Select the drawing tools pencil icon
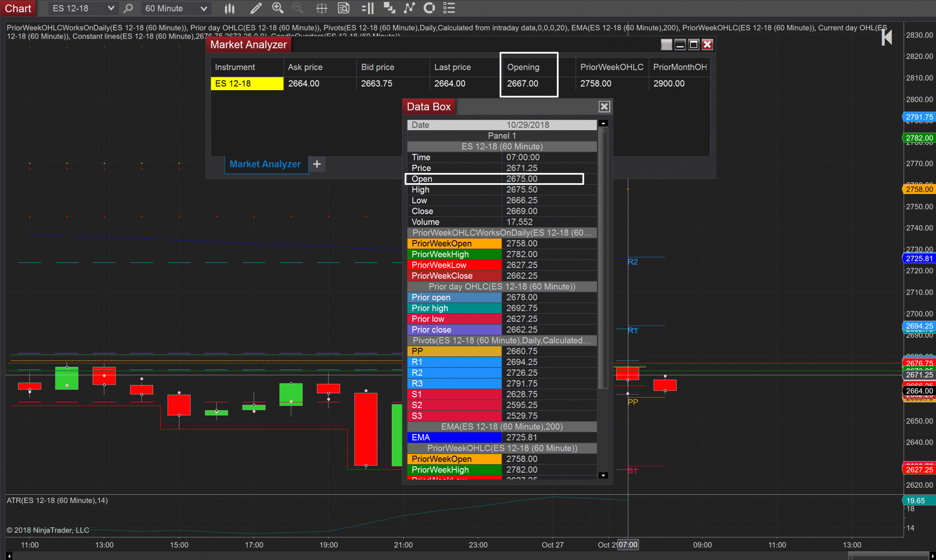The height and width of the screenshot is (560, 936). coord(255,8)
